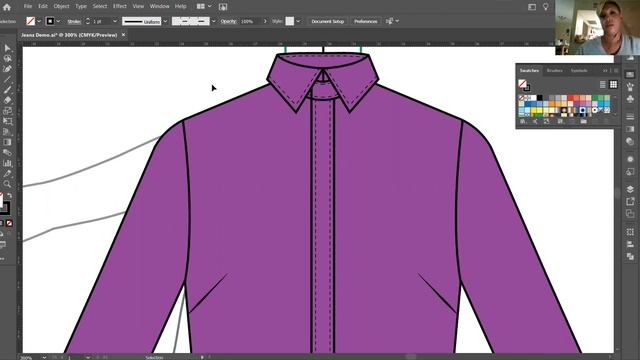640x360 pixels.
Task: Select the Line Segment tool
Action: (7, 79)
